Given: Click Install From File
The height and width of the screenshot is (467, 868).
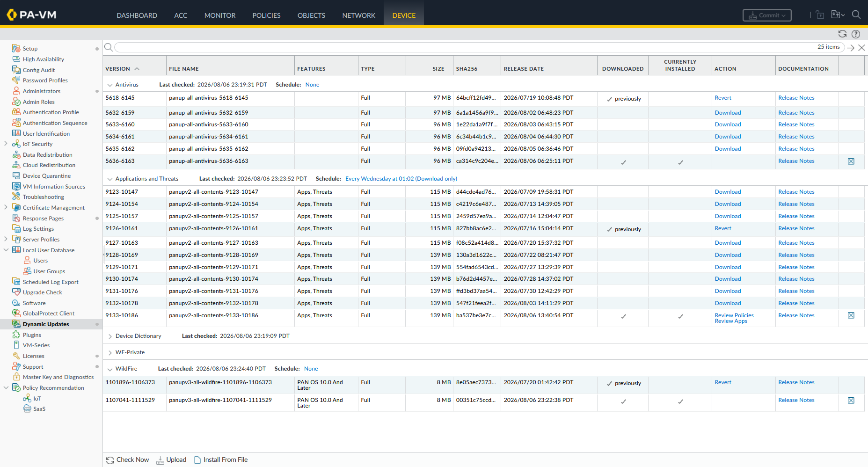Looking at the screenshot, I should click(x=221, y=460).
